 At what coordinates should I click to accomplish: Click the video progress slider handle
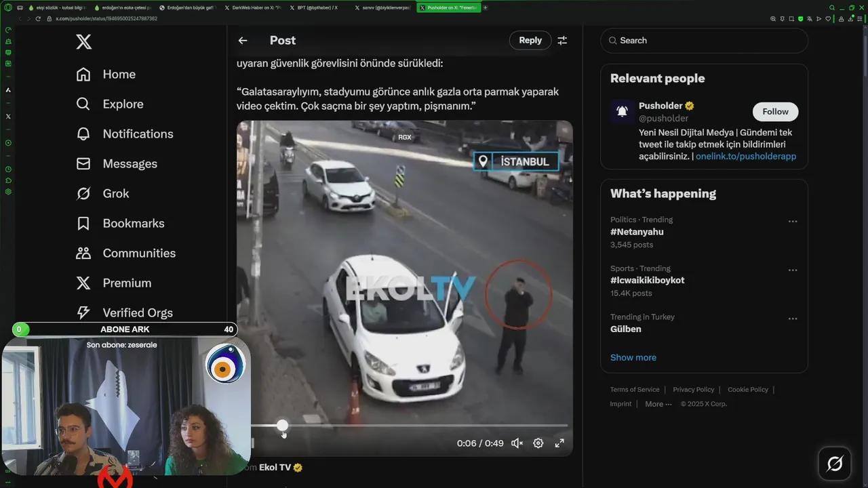coord(282,426)
